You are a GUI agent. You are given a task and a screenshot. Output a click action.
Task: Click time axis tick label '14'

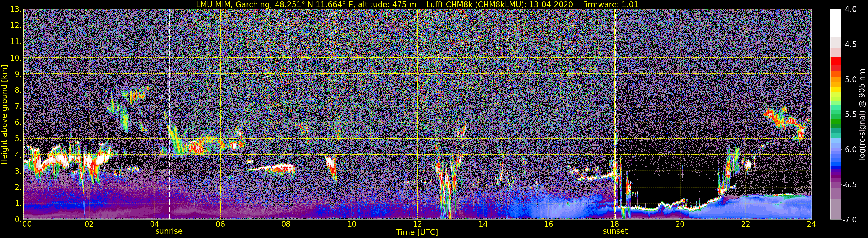coord(483,224)
